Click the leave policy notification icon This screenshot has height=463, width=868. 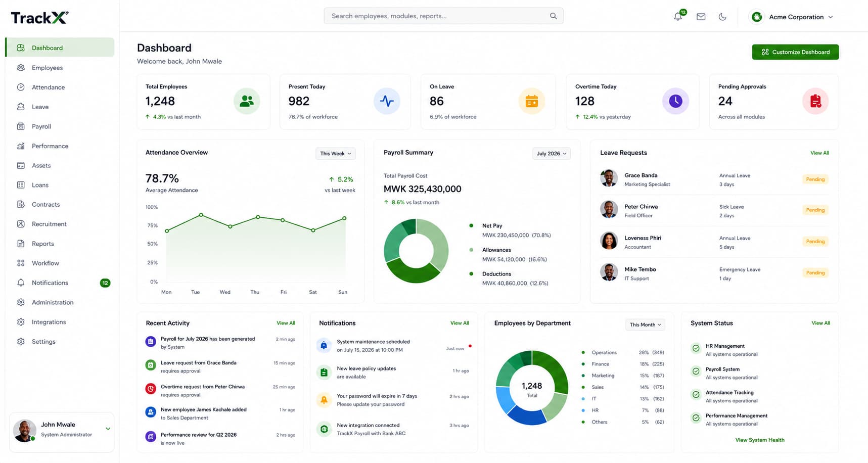pos(324,373)
